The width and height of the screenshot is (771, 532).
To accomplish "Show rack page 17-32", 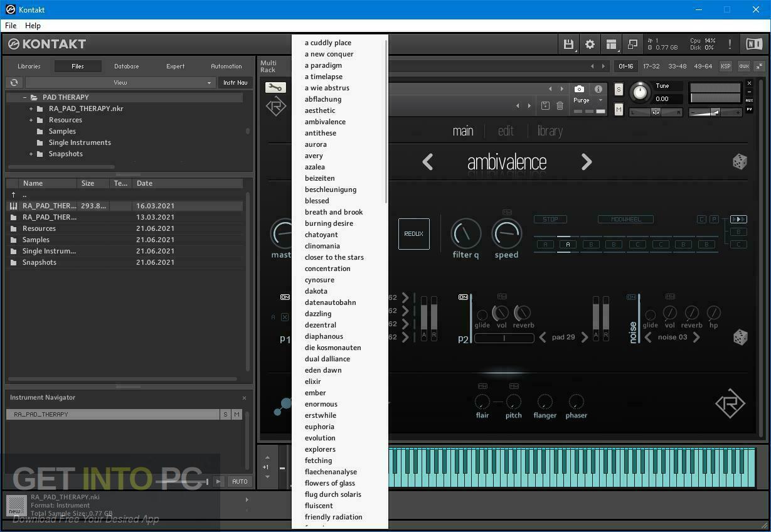I will [x=651, y=66].
